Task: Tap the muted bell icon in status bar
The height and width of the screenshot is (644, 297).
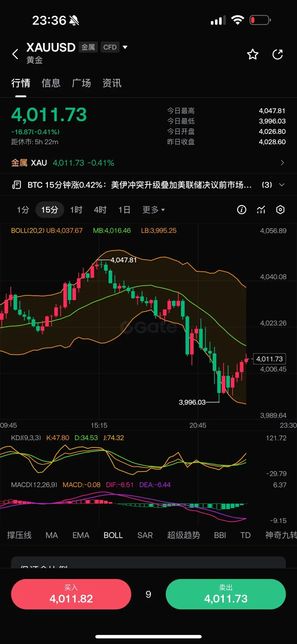Action: (74, 20)
